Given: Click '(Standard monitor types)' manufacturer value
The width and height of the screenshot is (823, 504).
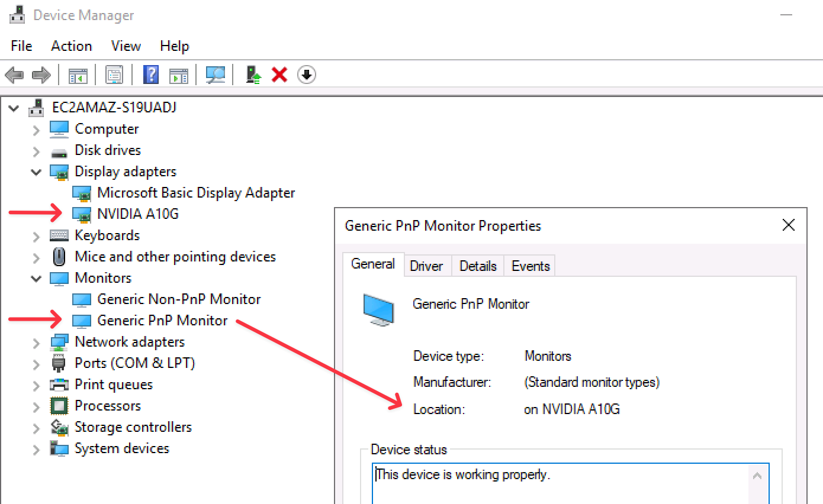Looking at the screenshot, I should [x=592, y=383].
